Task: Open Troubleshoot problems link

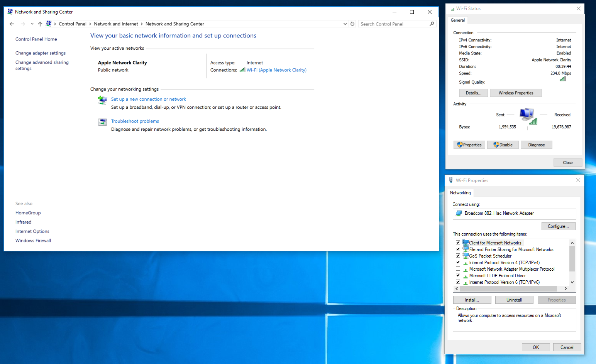Action: tap(135, 121)
